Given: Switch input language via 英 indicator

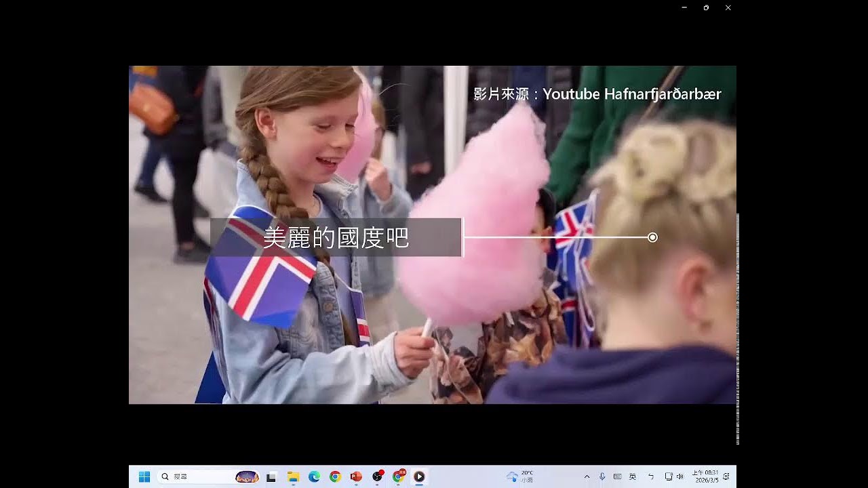Looking at the screenshot, I should pyautogui.click(x=633, y=476).
